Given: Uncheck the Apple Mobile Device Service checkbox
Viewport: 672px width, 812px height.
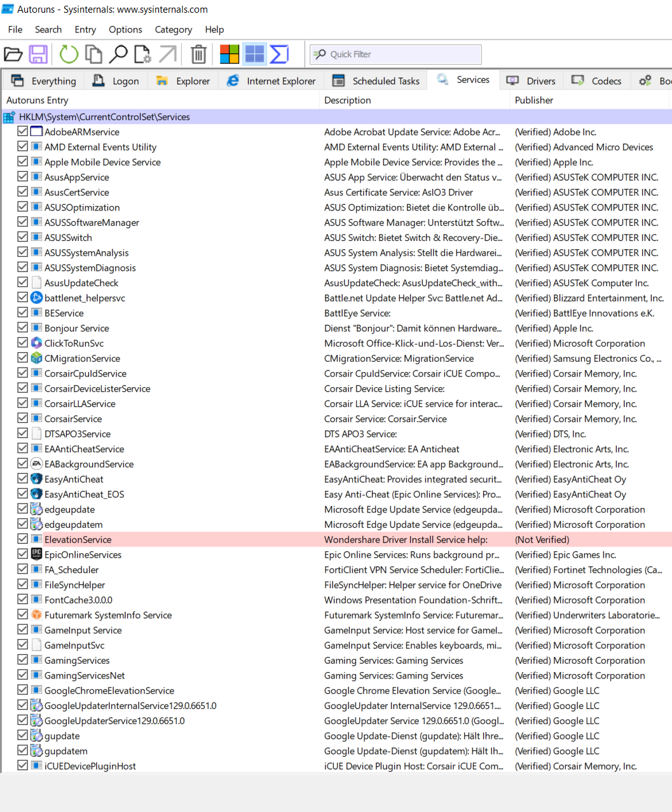Looking at the screenshot, I should click(23, 162).
